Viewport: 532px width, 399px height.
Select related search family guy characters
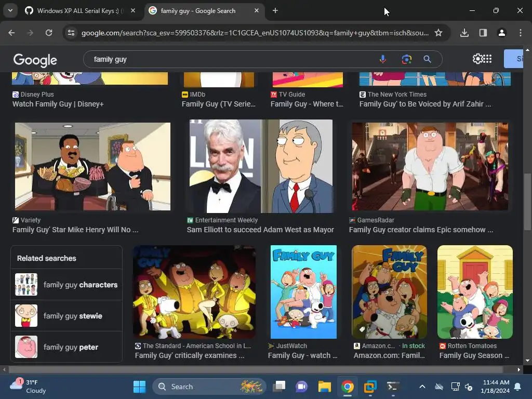[x=66, y=285]
